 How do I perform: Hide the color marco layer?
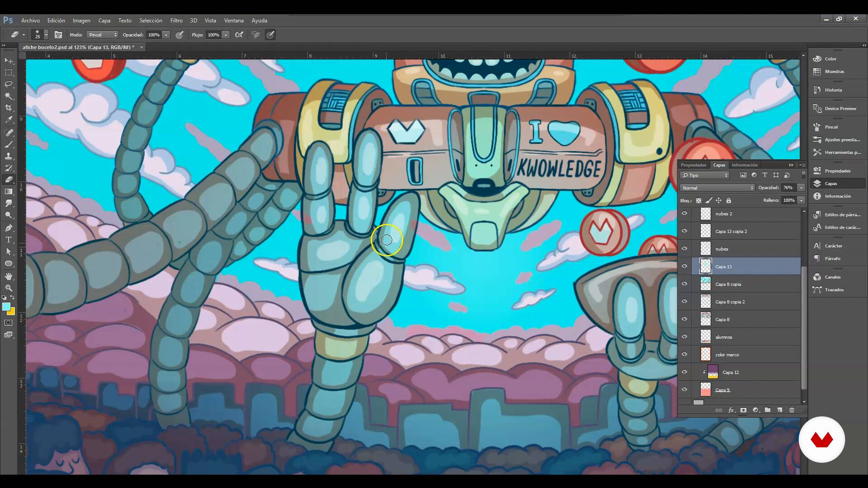point(684,354)
